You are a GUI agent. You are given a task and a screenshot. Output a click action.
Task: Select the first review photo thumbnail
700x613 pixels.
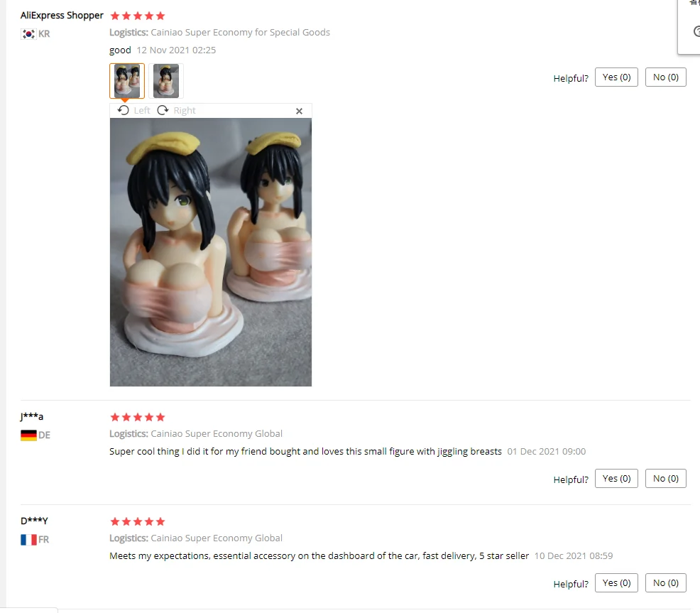pyautogui.click(x=127, y=81)
